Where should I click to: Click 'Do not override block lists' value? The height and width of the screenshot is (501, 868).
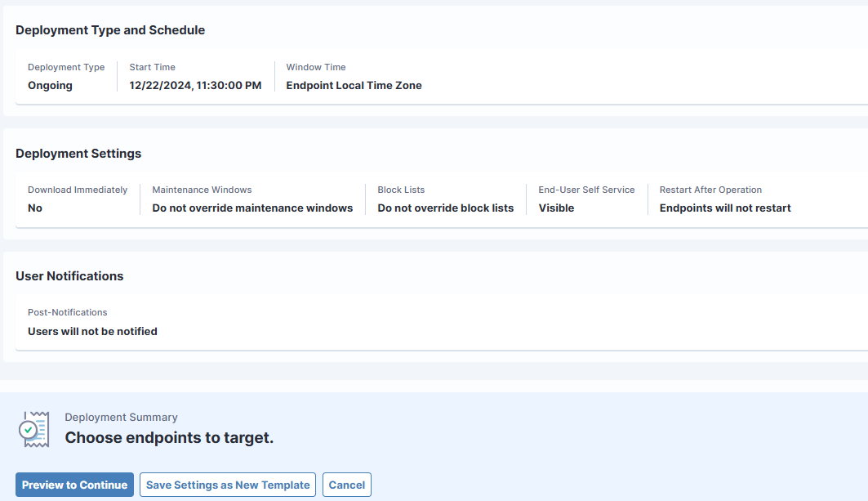[x=446, y=208]
